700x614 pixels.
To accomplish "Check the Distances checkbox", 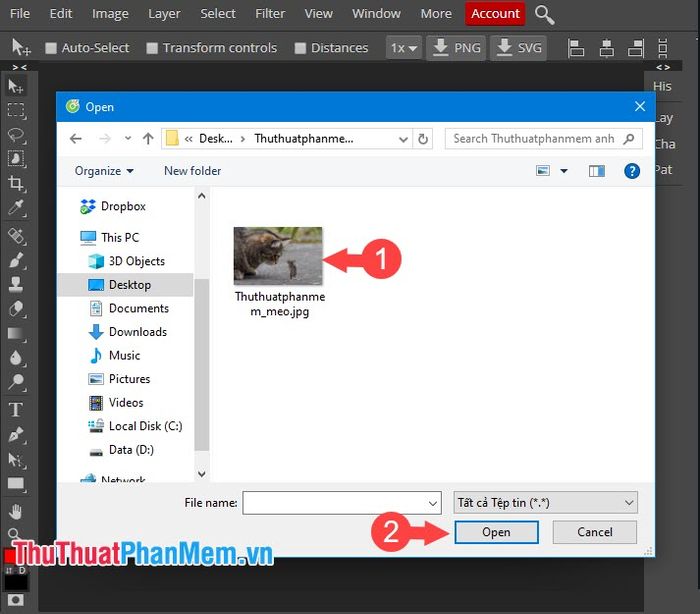I will tap(300, 48).
